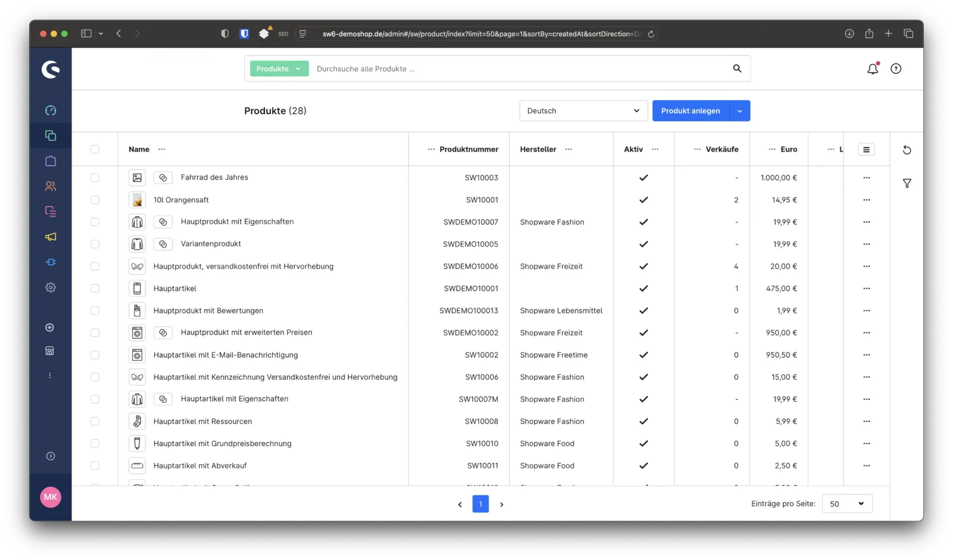953x560 pixels.
Task: Open the Marketing megaphone section
Action: click(51, 237)
